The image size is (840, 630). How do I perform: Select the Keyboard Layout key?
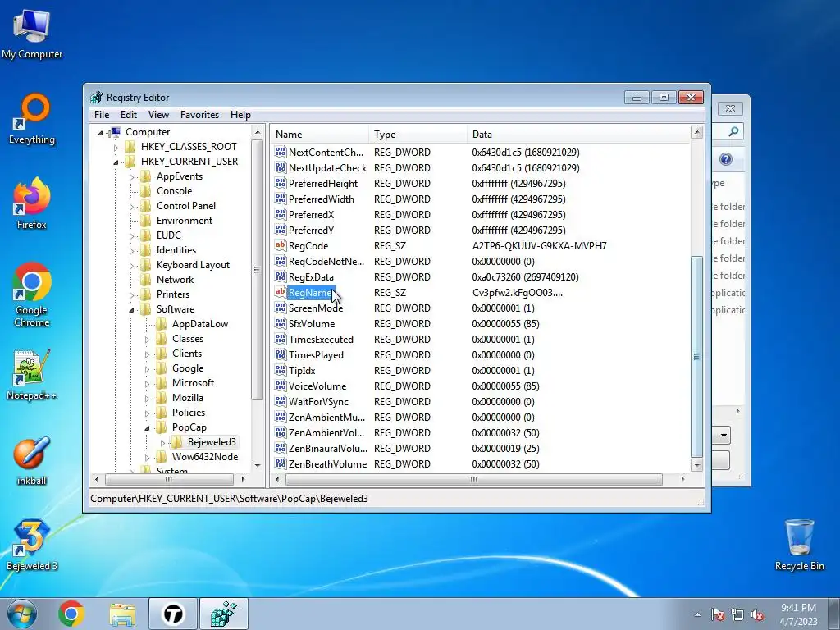coord(193,265)
